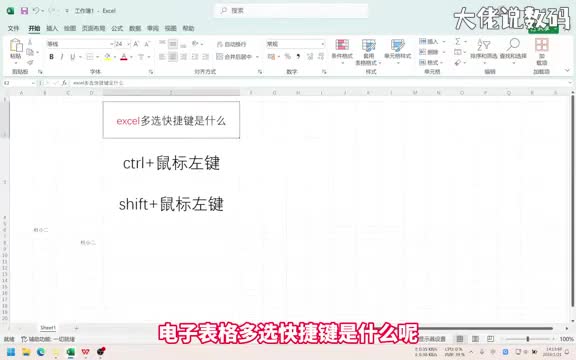Add a new sheet with plus button
This screenshot has height=360, width=576.
coord(76,328)
